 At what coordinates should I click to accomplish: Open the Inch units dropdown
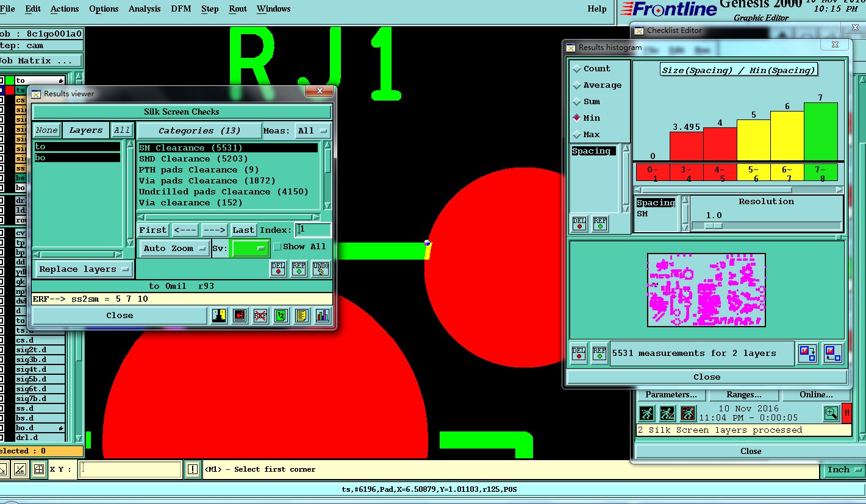(844, 469)
